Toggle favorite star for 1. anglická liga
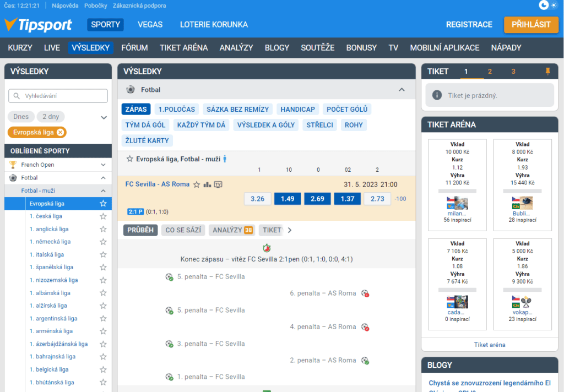 pos(103,229)
